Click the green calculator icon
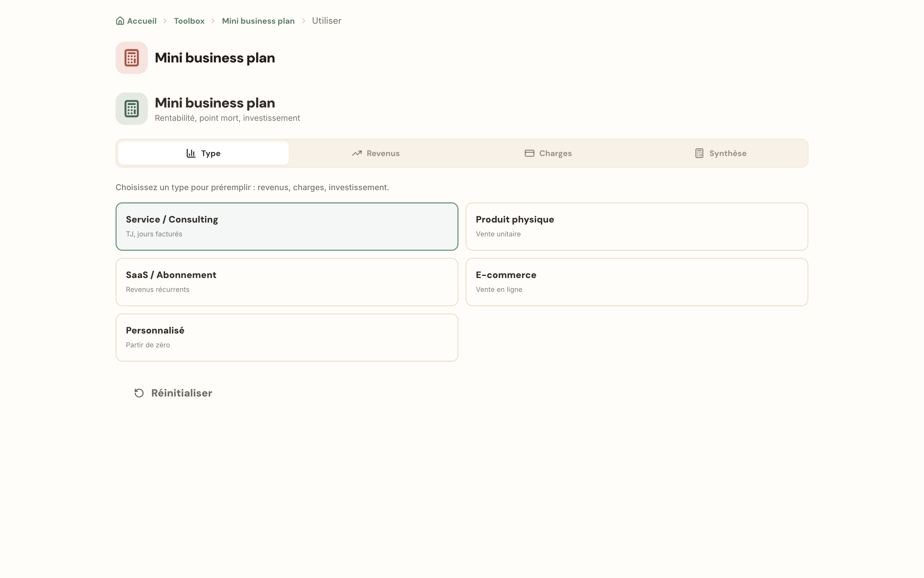This screenshot has height=578, width=924. 132,109
